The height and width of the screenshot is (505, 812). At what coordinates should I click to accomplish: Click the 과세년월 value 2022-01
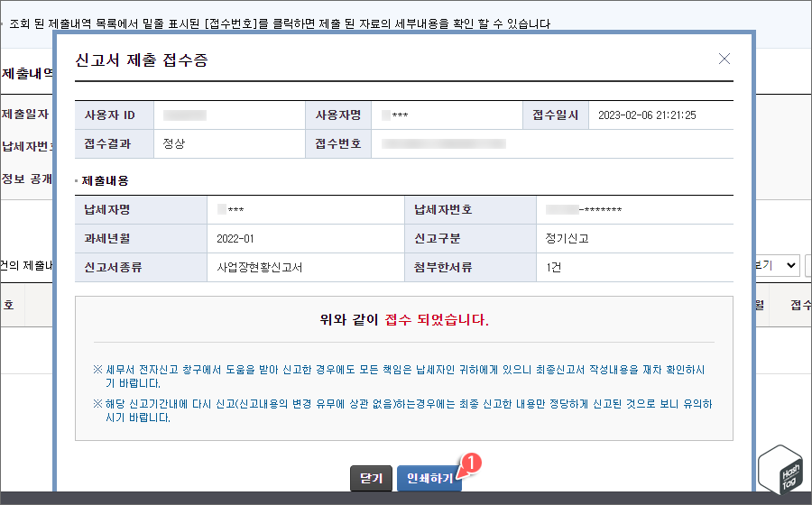(x=235, y=239)
